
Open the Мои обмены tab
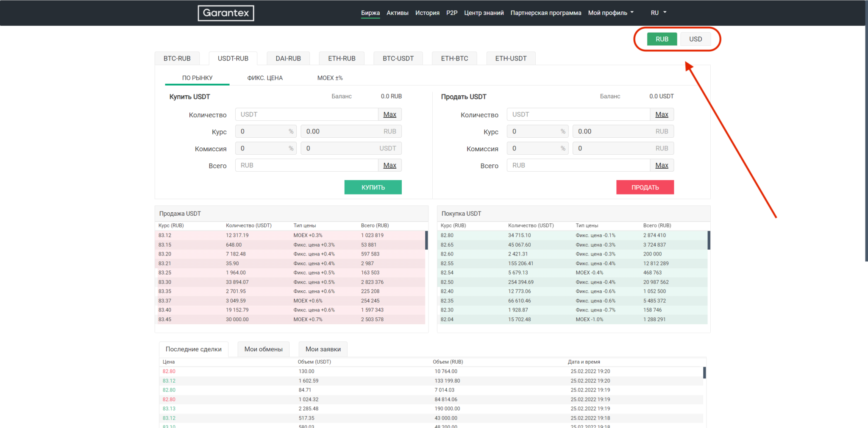(264, 349)
